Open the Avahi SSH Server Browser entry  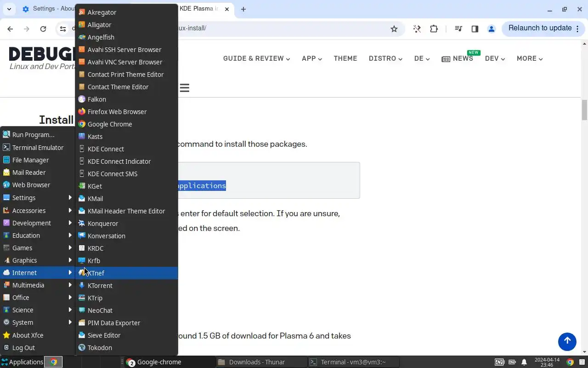tap(127, 50)
